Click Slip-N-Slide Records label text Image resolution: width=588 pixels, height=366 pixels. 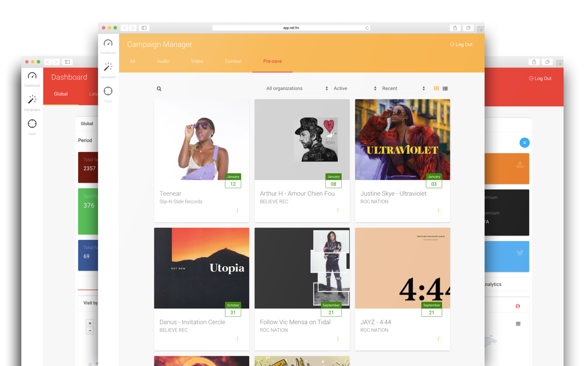(x=181, y=202)
